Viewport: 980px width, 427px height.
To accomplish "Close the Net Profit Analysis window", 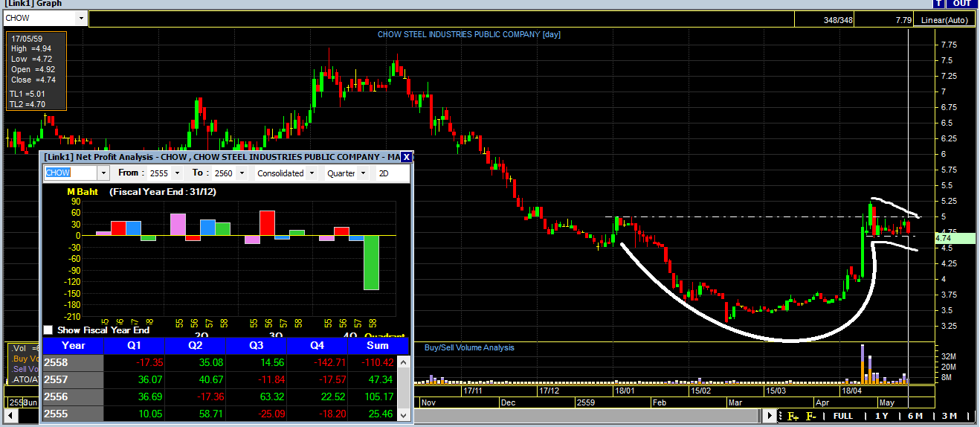I will [x=406, y=157].
